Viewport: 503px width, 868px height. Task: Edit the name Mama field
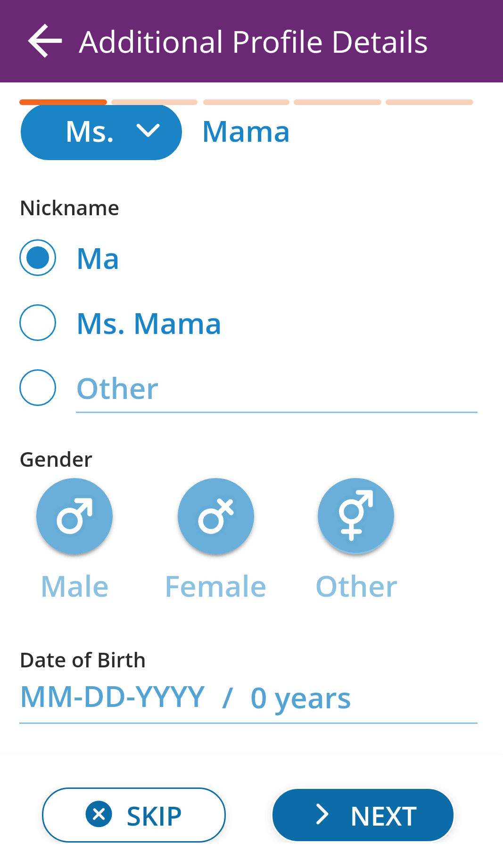coord(246,131)
